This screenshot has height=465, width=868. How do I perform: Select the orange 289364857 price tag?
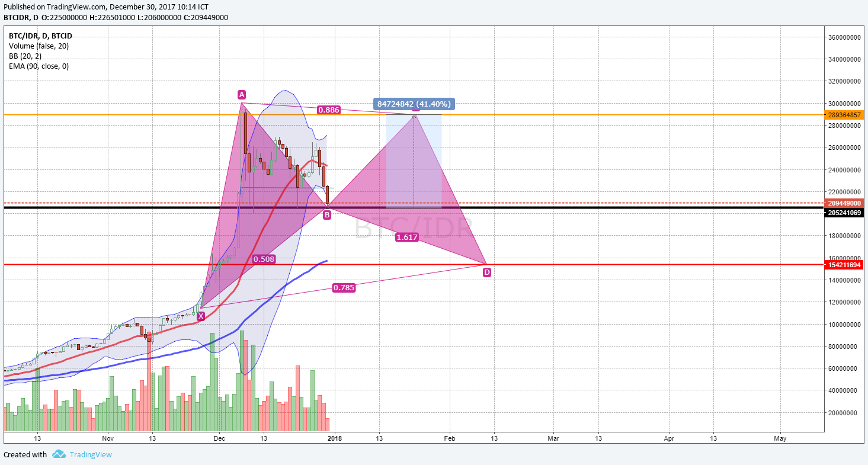coord(844,114)
